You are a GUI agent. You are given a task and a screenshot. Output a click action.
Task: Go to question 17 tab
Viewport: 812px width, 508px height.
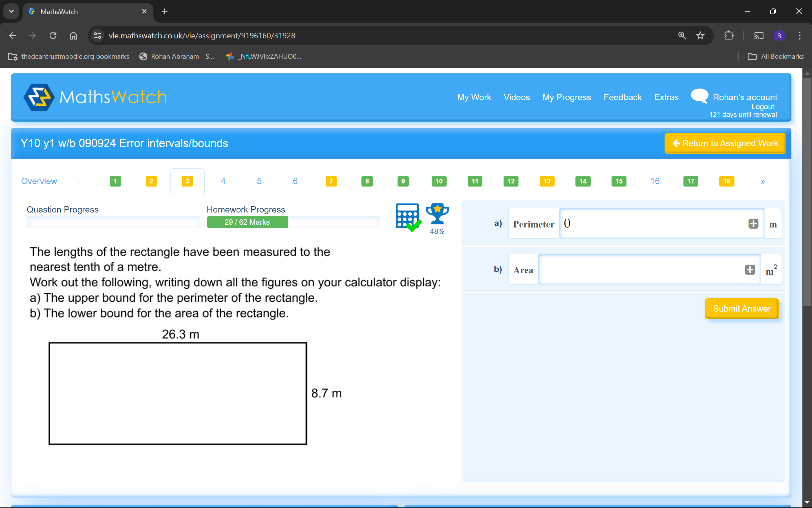[x=691, y=181]
